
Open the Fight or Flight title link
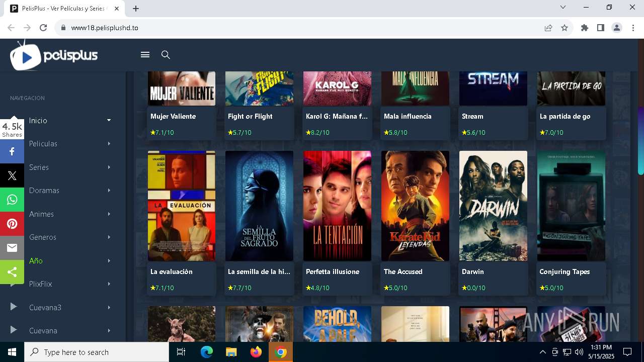click(x=250, y=116)
